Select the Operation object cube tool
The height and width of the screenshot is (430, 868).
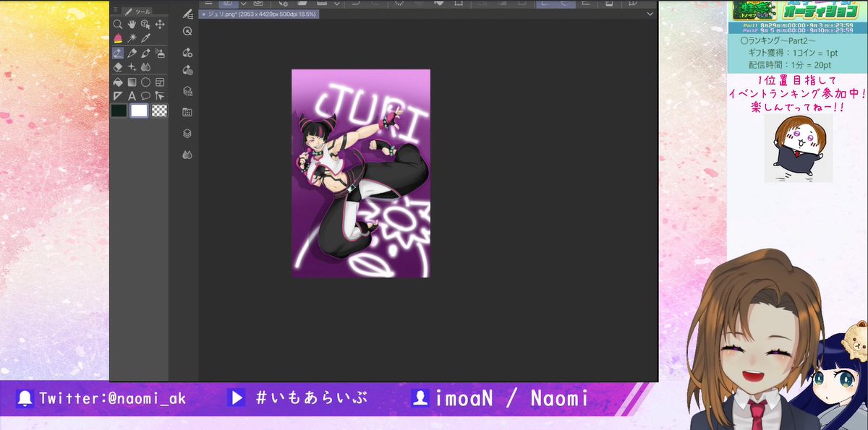pyautogui.click(x=145, y=25)
